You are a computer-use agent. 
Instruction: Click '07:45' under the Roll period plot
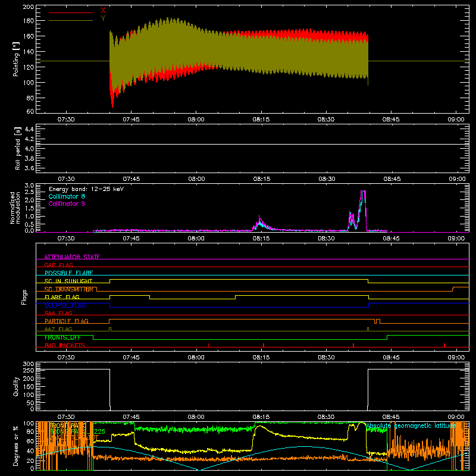point(131,179)
